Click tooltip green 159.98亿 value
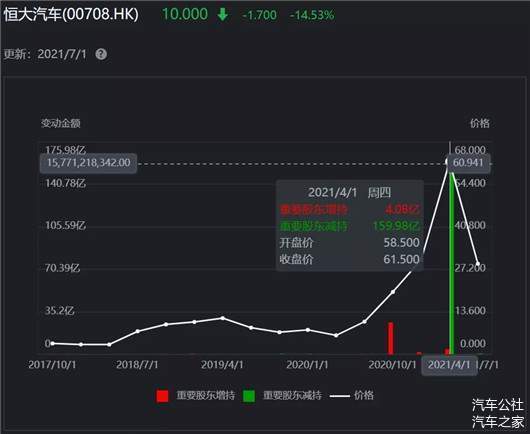This screenshot has height=434, width=530. (396, 226)
